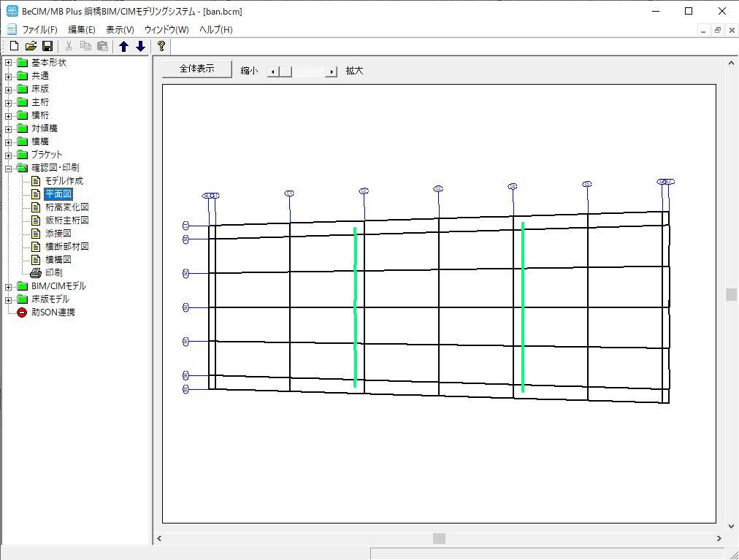Select the 助SON連携 tree item

coord(53,312)
